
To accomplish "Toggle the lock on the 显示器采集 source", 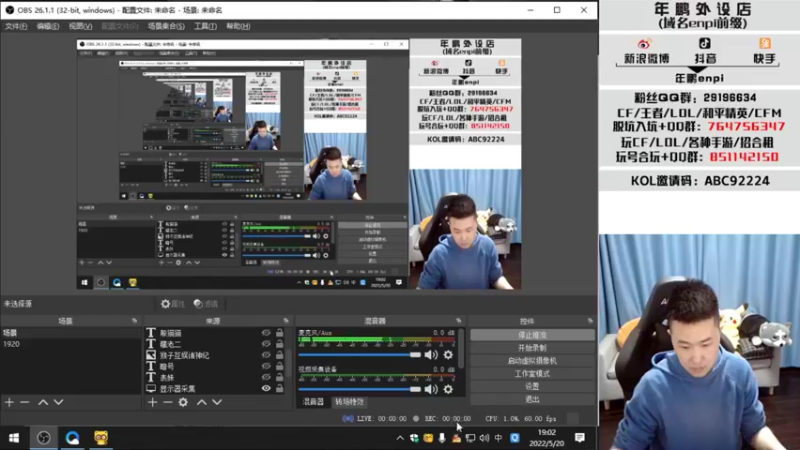I will pos(280,388).
